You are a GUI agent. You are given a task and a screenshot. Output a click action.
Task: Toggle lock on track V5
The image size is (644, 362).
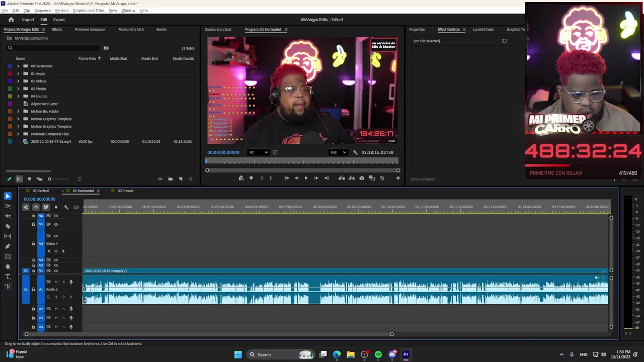click(34, 224)
